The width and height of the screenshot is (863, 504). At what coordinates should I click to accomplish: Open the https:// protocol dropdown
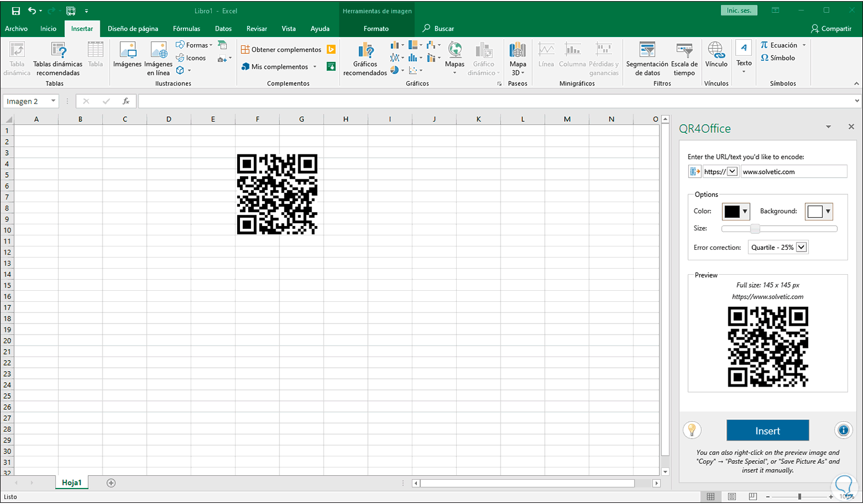(732, 171)
